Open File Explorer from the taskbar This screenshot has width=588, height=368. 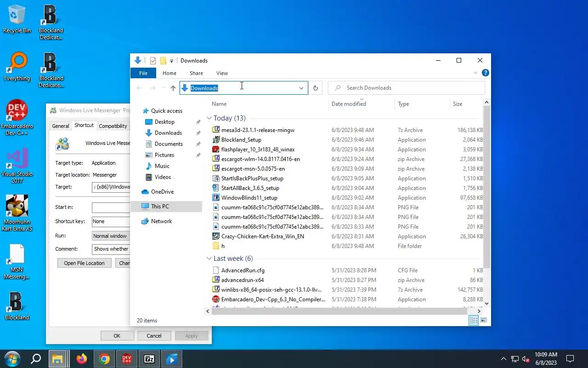[57, 359]
